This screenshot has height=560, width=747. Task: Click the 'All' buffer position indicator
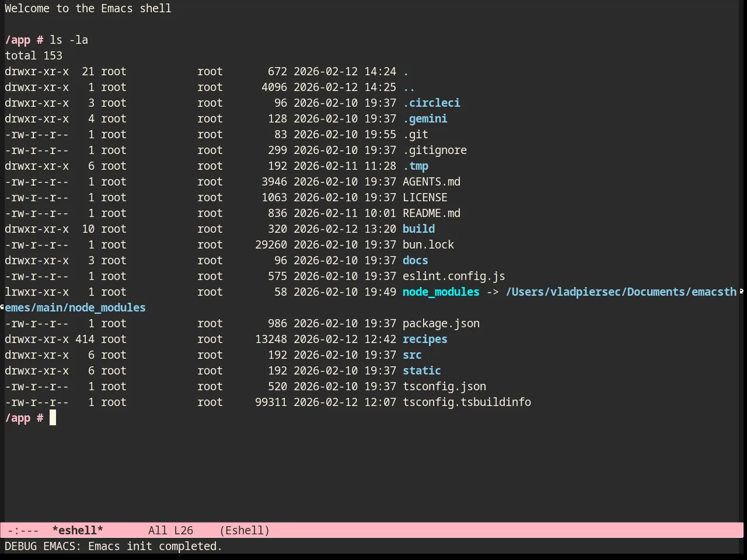tap(158, 530)
